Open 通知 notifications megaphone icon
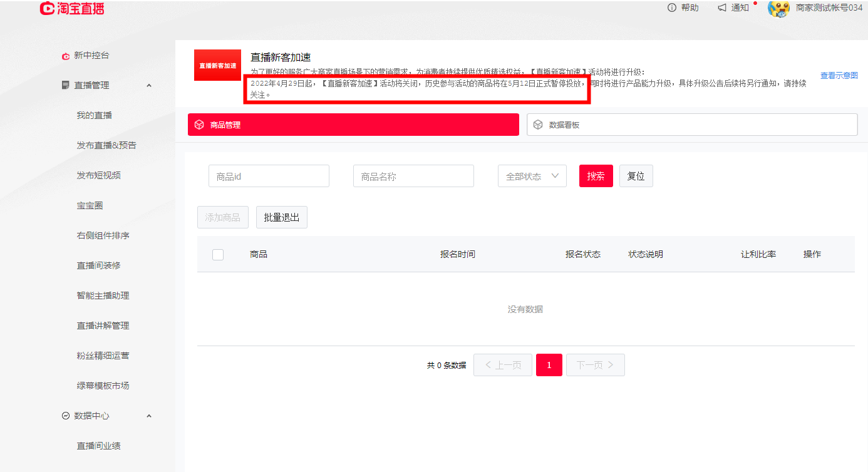This screenshot has height=472, width=868. [722, 8]
